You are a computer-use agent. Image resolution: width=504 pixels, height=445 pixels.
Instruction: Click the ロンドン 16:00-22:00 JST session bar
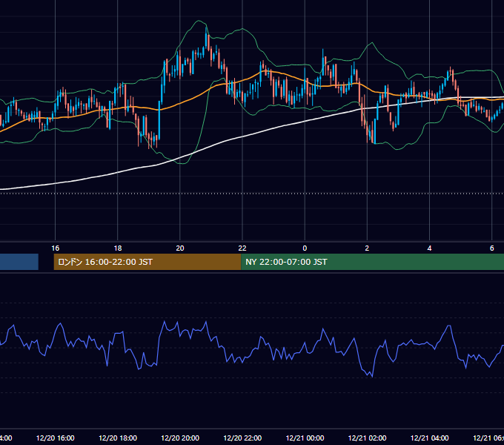(x=147, y=262)
